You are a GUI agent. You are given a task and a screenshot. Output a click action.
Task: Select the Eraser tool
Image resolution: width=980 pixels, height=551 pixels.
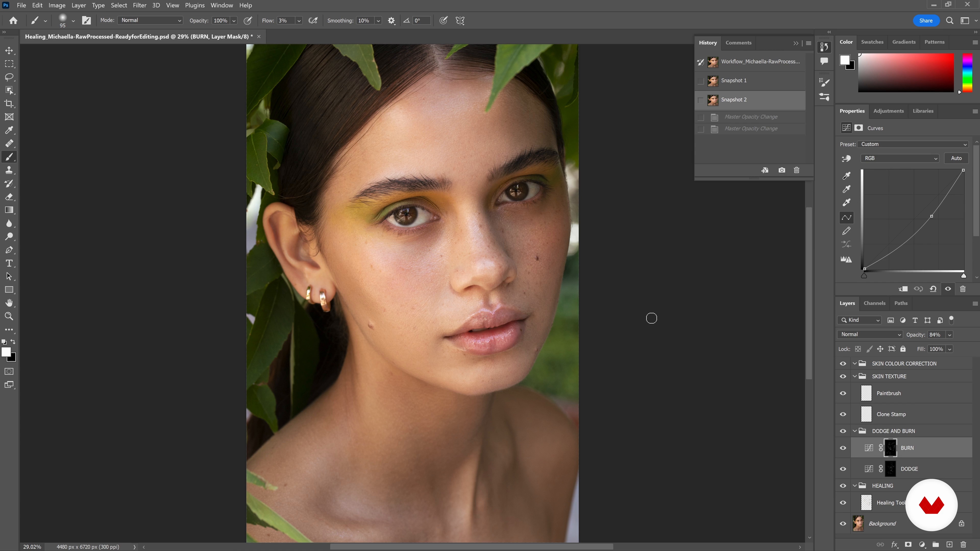tap(9, 197)
